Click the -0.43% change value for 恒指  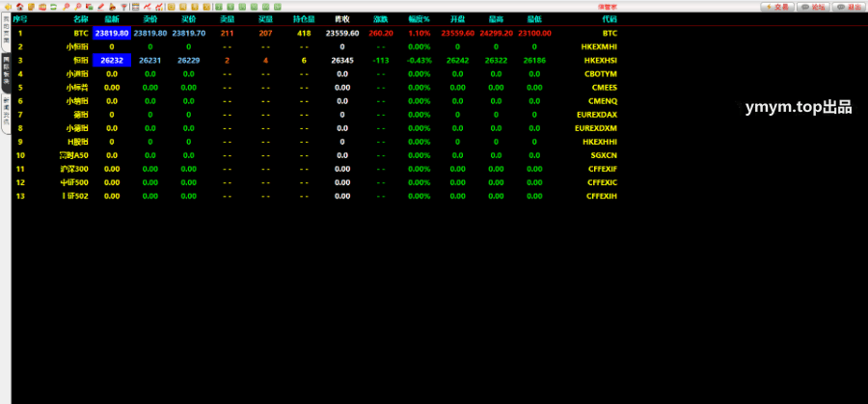pyautogui.click(x=420, y=61)
